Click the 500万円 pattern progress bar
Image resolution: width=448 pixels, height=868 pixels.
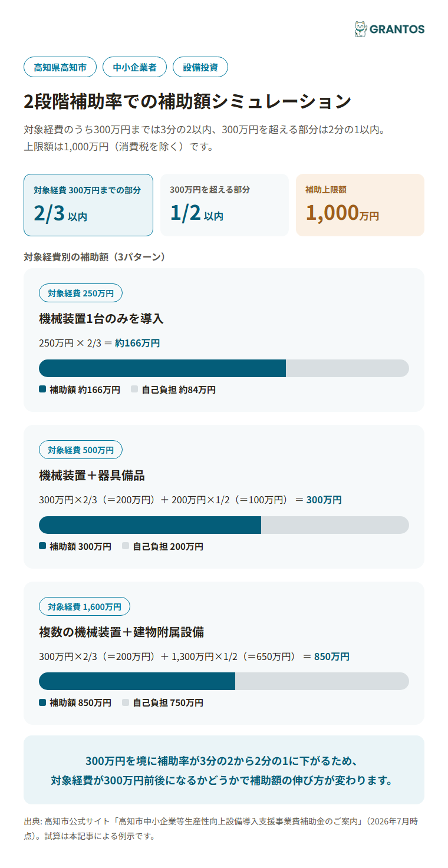point(224,525)
